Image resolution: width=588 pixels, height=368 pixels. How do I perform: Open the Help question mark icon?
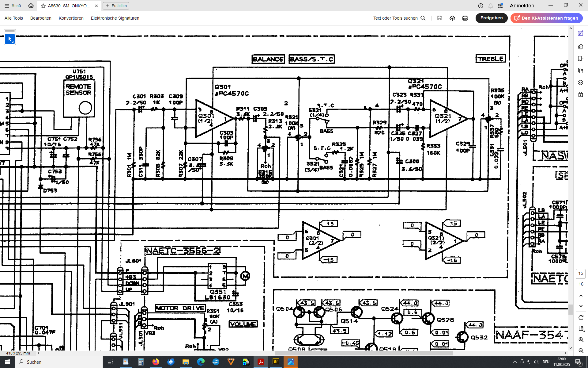click(481, 6)
